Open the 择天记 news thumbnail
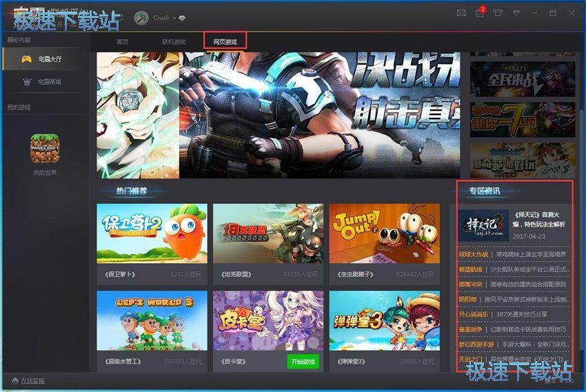Viewport: 586px width, 392px height. pos(483,225)
